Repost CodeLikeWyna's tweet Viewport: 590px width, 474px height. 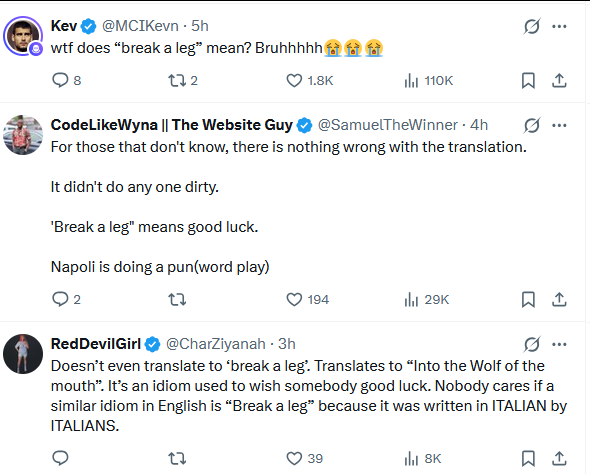[x=177, y=300]
